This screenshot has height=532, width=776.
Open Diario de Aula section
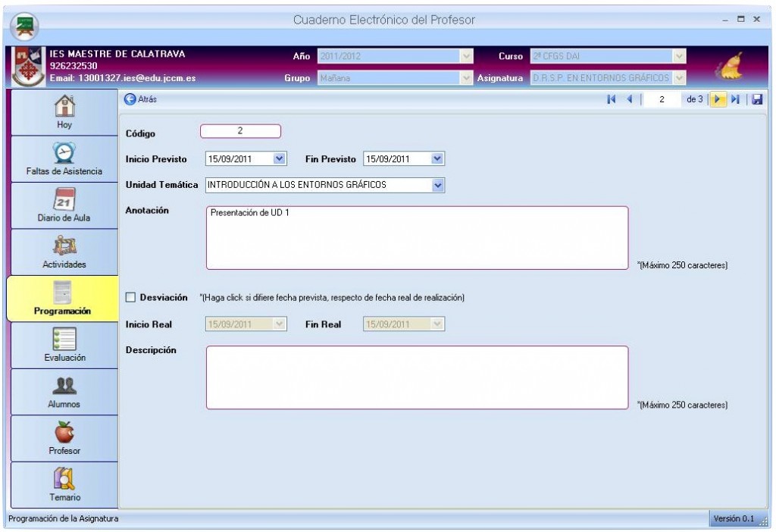pyautogui.click(x=64, y=205)
